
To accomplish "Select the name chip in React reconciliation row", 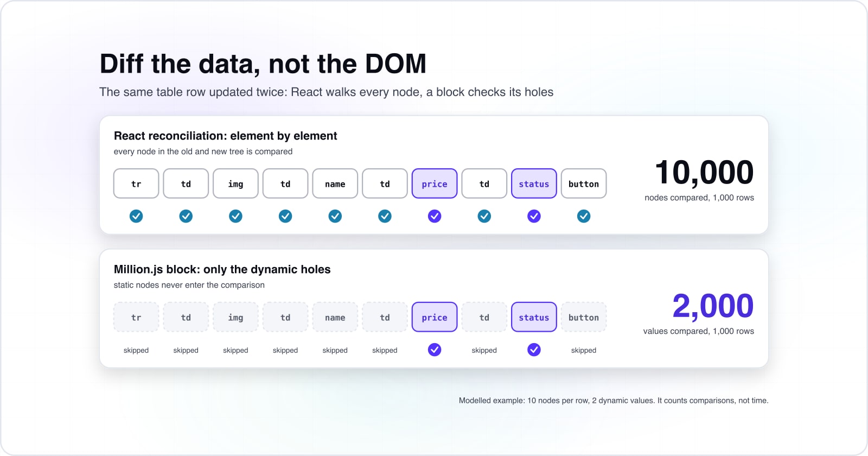I will coord(335,183).
